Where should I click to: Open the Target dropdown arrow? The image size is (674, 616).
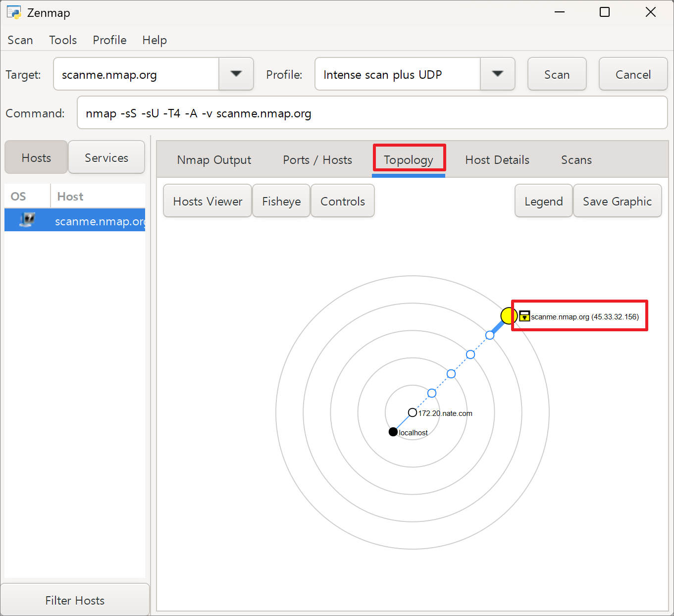236,74
